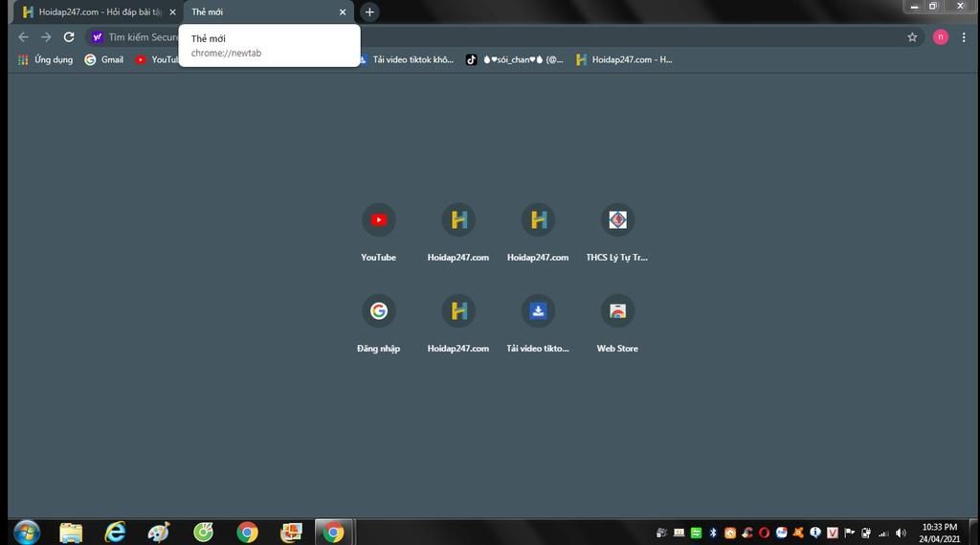
Task: Open the Tải video tiktok bookmark
Action: (x=407, y=59)
